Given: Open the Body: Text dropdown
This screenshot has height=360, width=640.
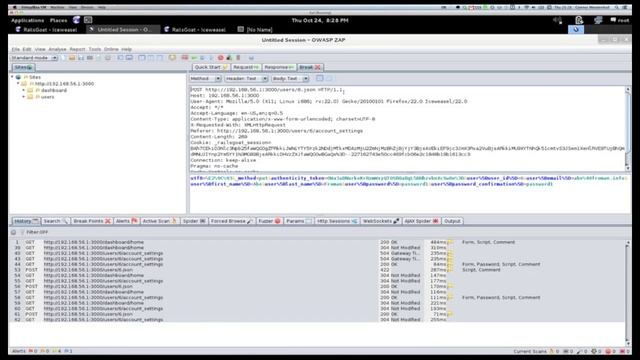Looking at the screenshot, I should click(290, 78).
